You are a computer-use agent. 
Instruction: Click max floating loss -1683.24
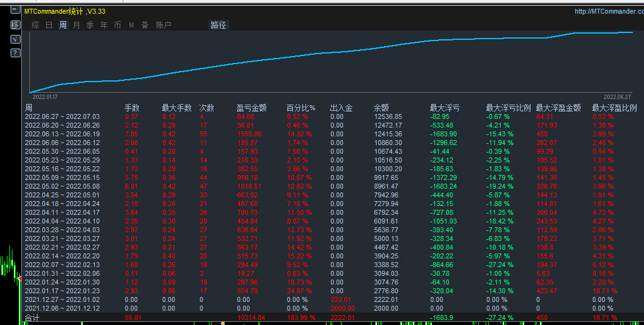pyautogui.click(x=443, y=186)
